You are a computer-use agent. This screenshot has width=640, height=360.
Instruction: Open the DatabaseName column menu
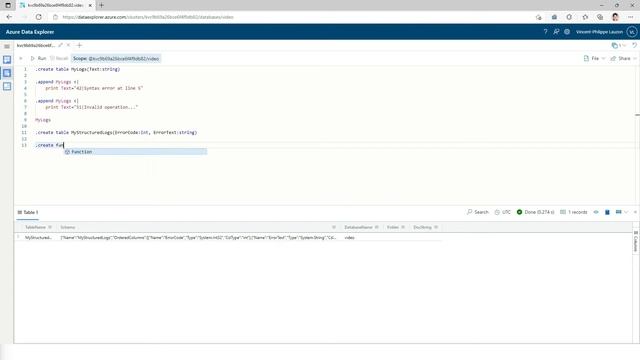tap(377, 227)
